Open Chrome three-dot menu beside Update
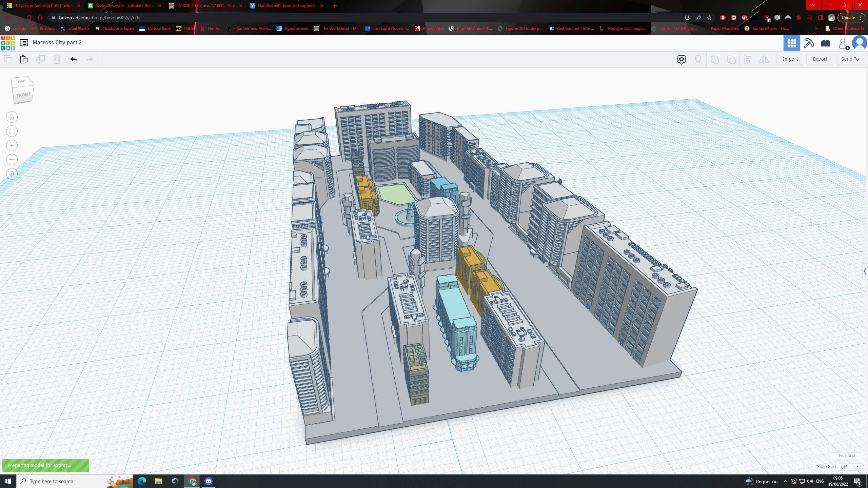The image size is (868, 488). pyautogui.click(x=861, y=18)
